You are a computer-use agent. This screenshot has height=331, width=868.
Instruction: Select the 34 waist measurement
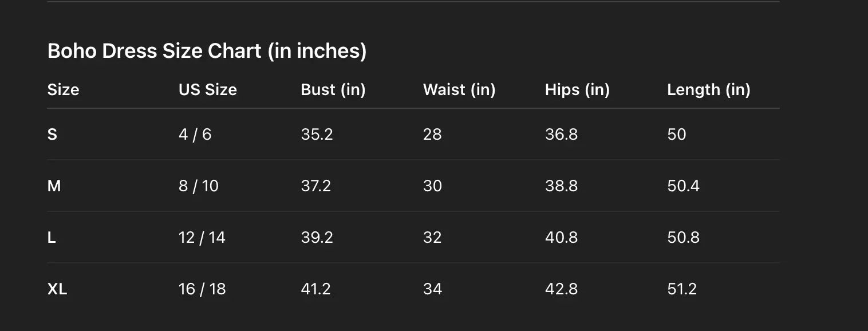(x=432, y=289)
